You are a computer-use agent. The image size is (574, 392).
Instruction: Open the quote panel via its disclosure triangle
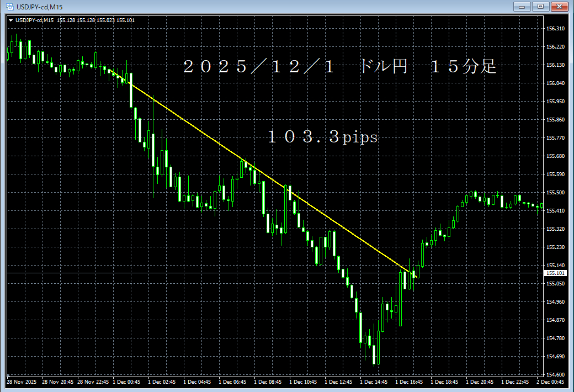pyautogui.click(x=10, y=19)
